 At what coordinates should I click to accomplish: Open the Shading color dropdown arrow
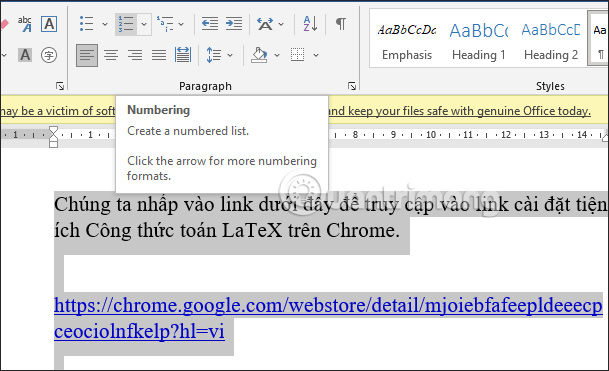pos(277,55)
